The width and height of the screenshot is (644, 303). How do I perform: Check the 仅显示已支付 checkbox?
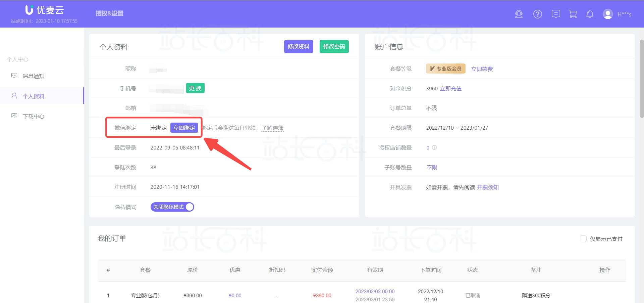click(x=583, y=239)
